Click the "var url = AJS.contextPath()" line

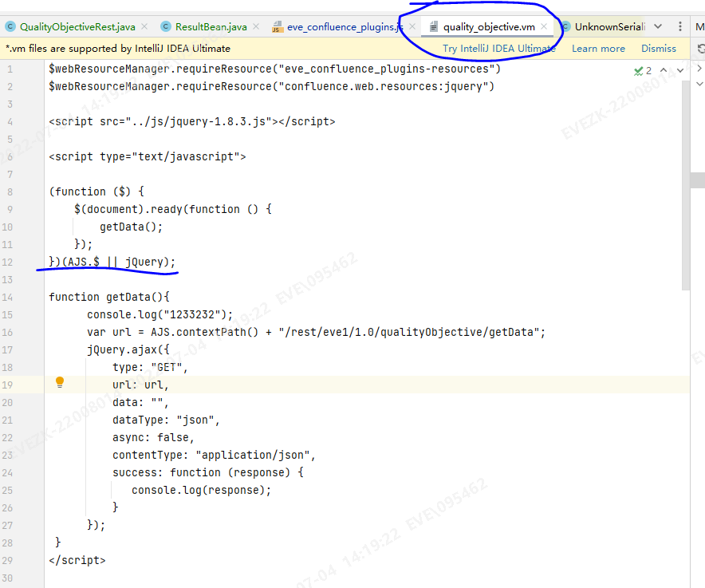316,332
